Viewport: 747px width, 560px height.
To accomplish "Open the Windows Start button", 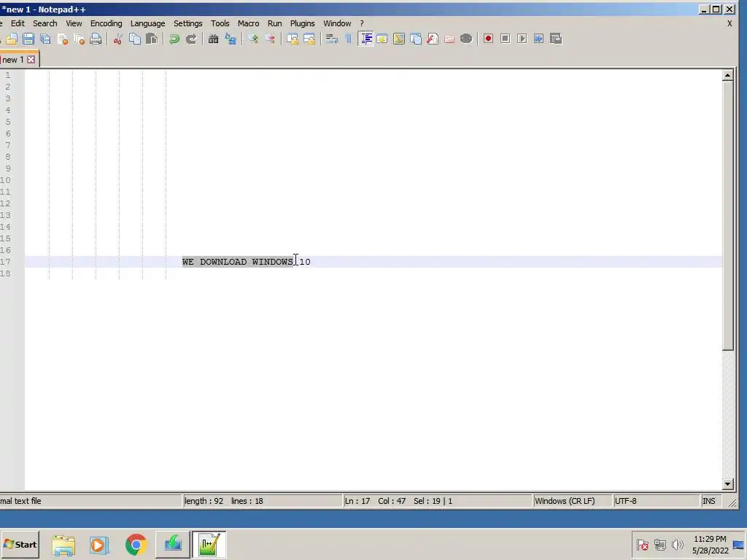I will click(20, 544).
